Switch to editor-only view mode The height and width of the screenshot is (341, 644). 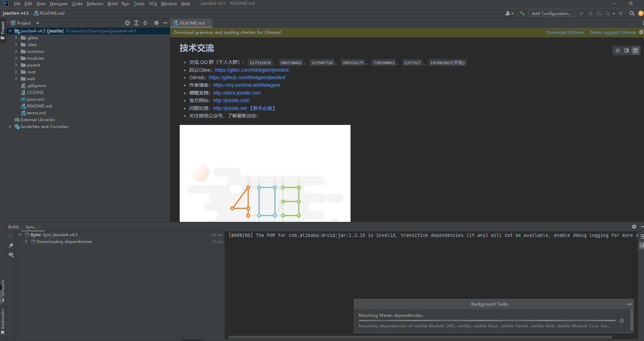point(618,51)
